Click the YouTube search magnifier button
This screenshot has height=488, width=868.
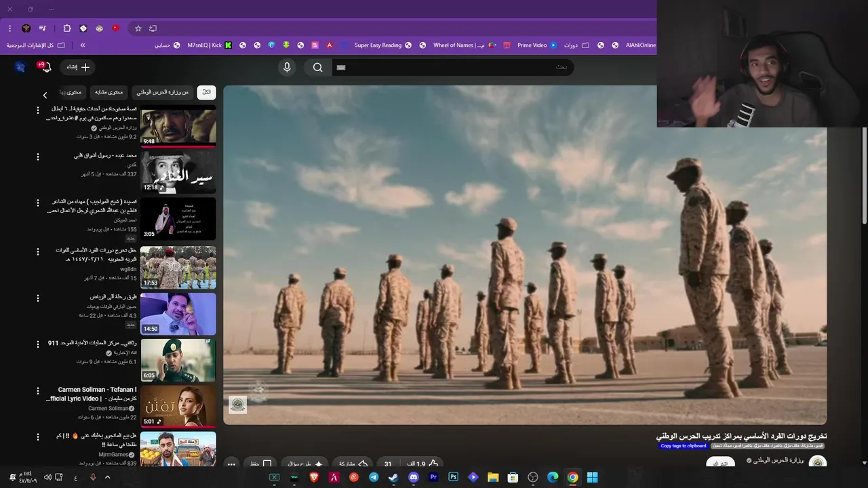[x=317, y=67]
